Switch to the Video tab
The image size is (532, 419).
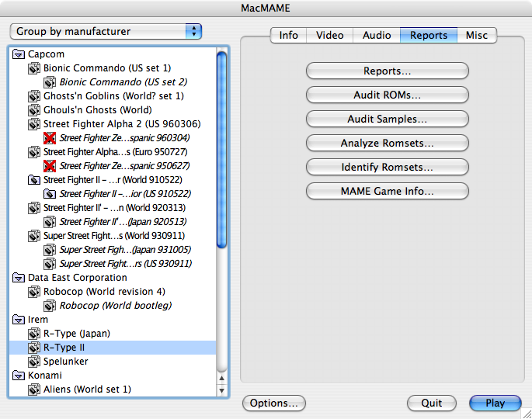pos(330,35)
